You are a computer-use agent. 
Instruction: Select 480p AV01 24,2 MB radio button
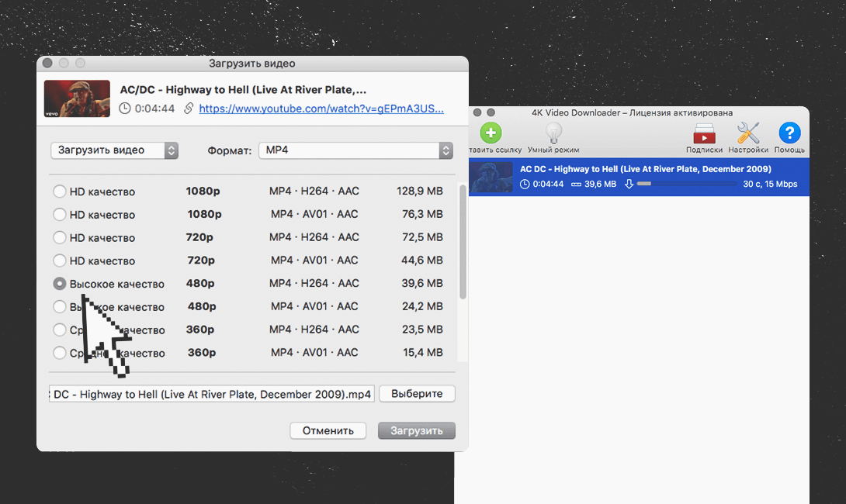click(x=59, y=307)
